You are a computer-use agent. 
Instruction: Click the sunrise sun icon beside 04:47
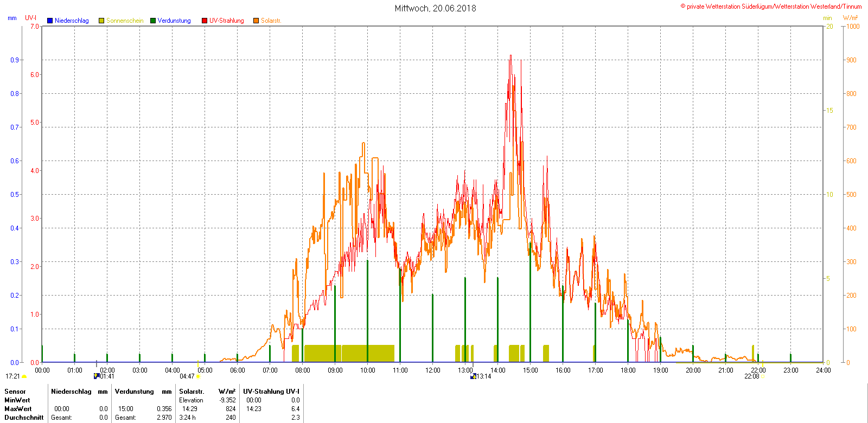point(198,376)
